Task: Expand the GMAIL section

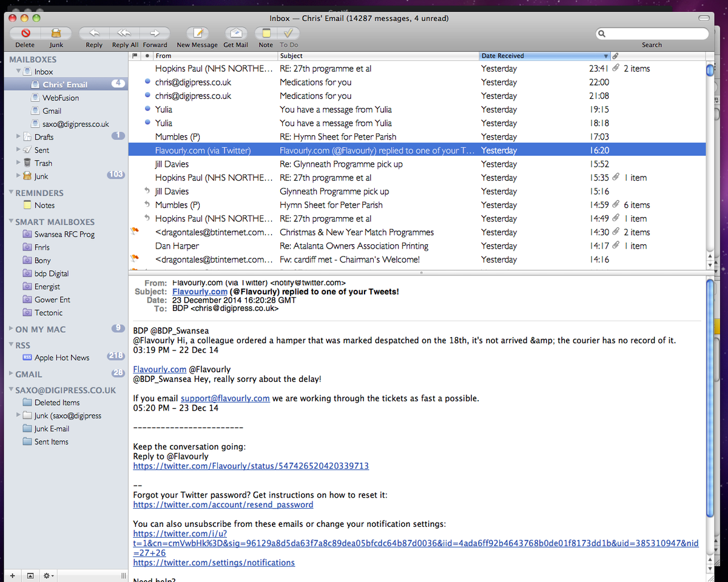Action: point(11,374)
